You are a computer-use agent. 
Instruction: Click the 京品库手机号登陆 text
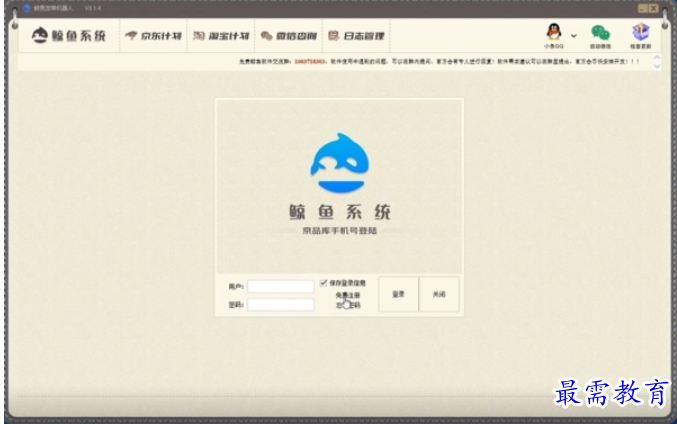coord(339,231)
